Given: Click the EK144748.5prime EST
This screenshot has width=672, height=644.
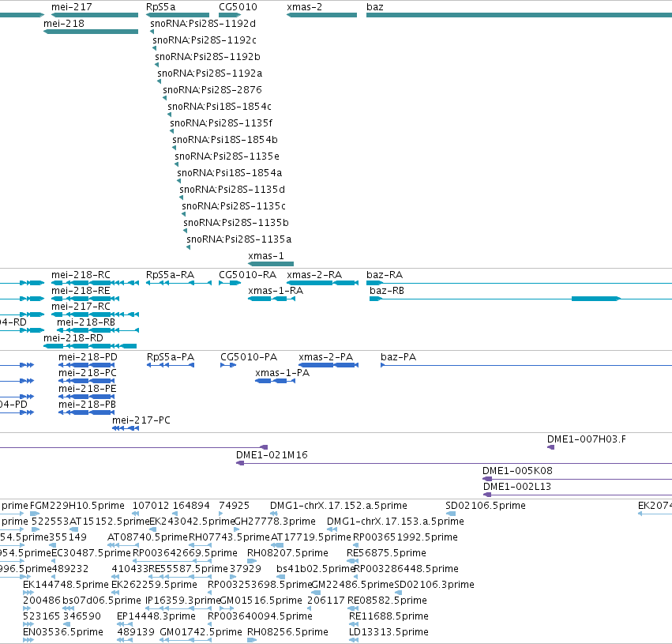Looking at the screenshot, I should [x=28, y=593].
